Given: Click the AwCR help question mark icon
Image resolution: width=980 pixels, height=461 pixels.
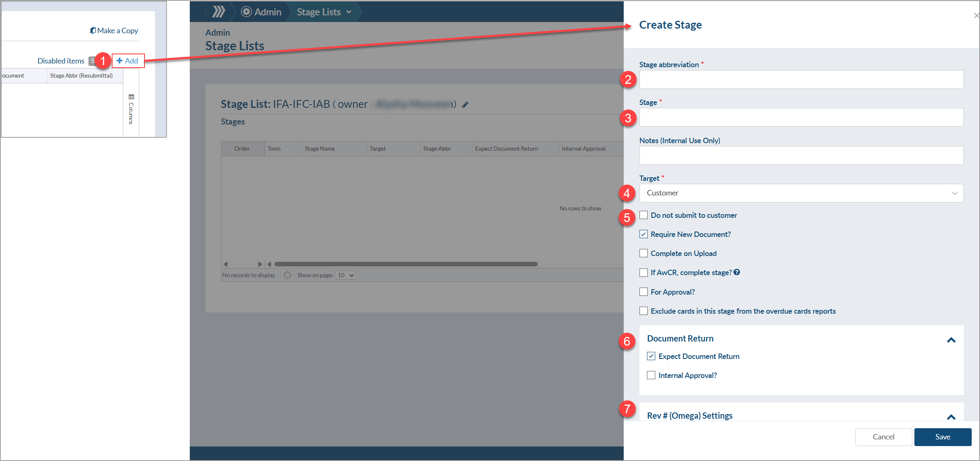Looking at the screenshot, I should pos(737,272).
